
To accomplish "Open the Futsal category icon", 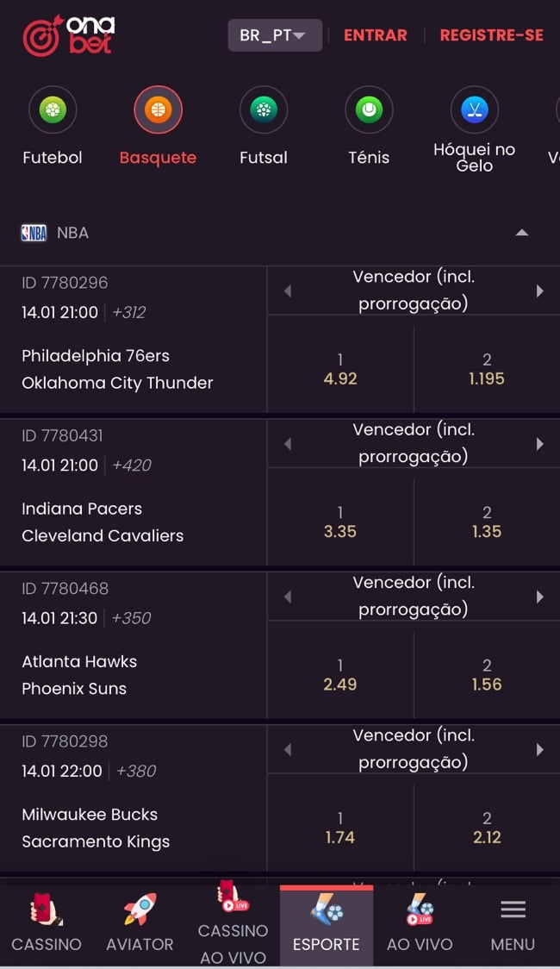I will coord(263,109).
